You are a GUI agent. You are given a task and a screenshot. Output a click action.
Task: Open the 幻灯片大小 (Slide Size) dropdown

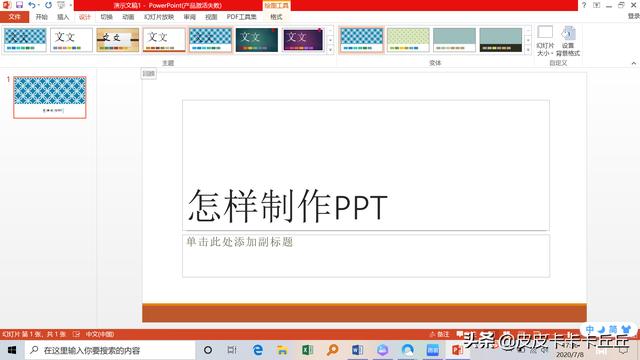point(545,41)
